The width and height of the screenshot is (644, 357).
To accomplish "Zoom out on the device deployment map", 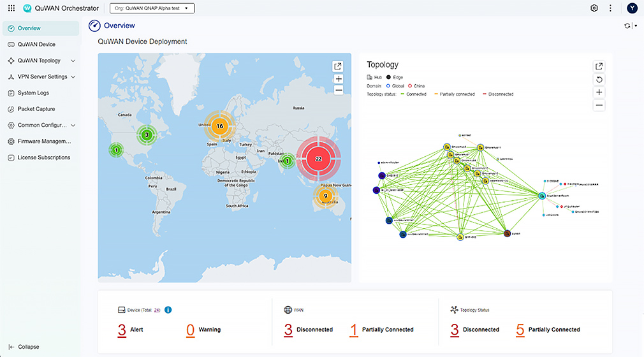I will (x=339, y=91).
